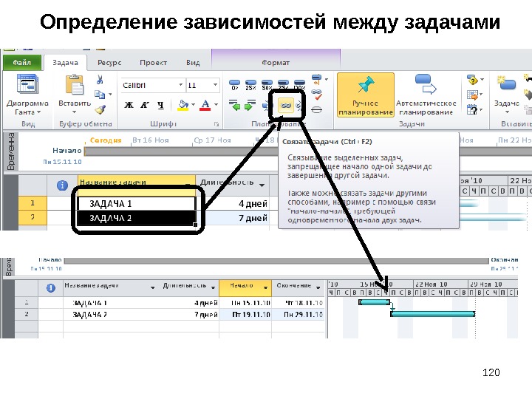Switch to the Ресурс ribbon tab

pos(109,63)
